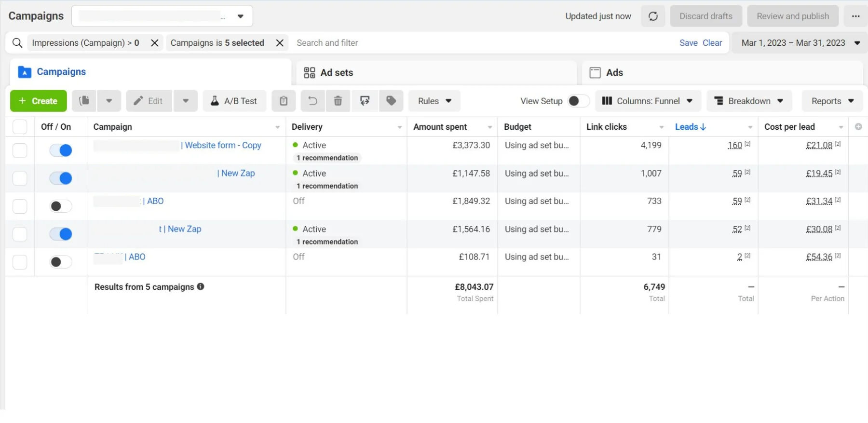Click the 1 recommendation badge under Website form - Copy
This screenshot has height=423, width=868.
(327, 158)
